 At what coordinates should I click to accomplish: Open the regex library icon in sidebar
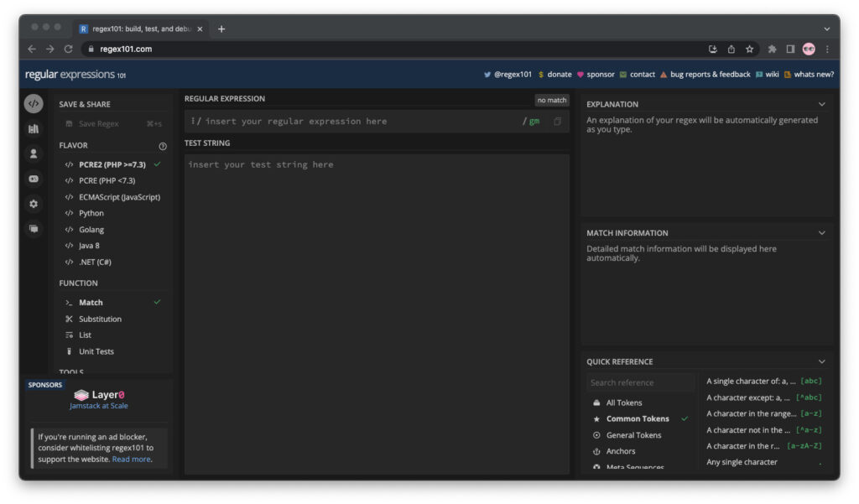pyautogui.click(x=34, y=129)
